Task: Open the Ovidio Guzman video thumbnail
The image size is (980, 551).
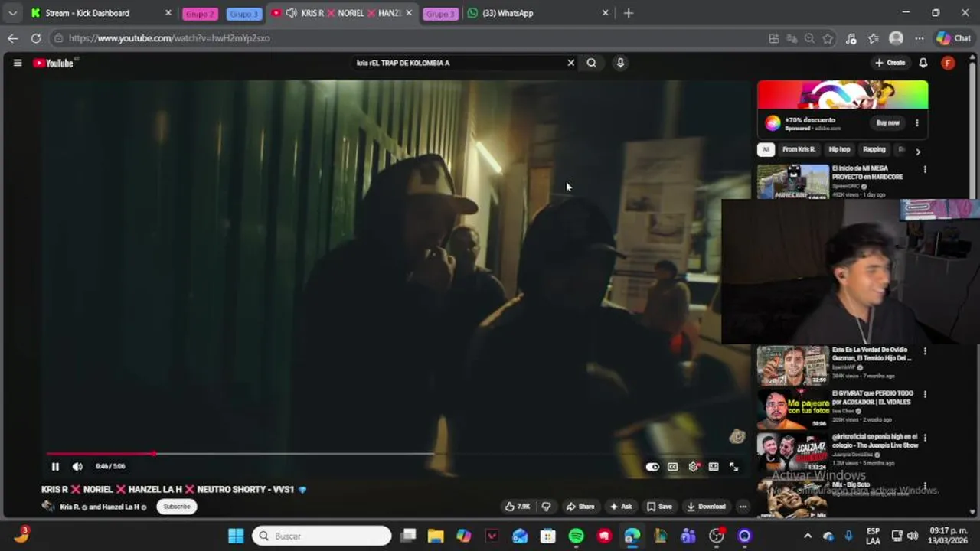Action: click(x=793, y=366)
